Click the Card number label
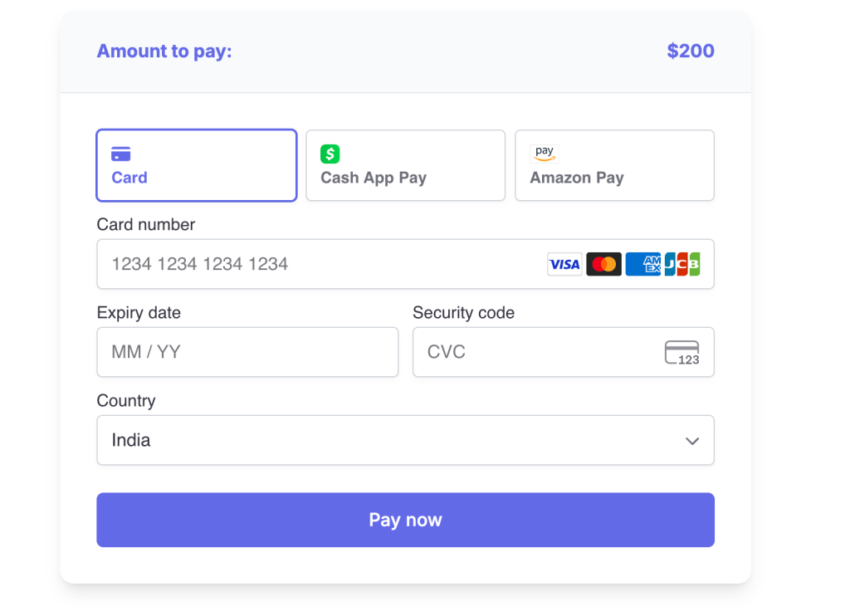Image resolution: width=850 pixels, height=616 pixels. 146,224
